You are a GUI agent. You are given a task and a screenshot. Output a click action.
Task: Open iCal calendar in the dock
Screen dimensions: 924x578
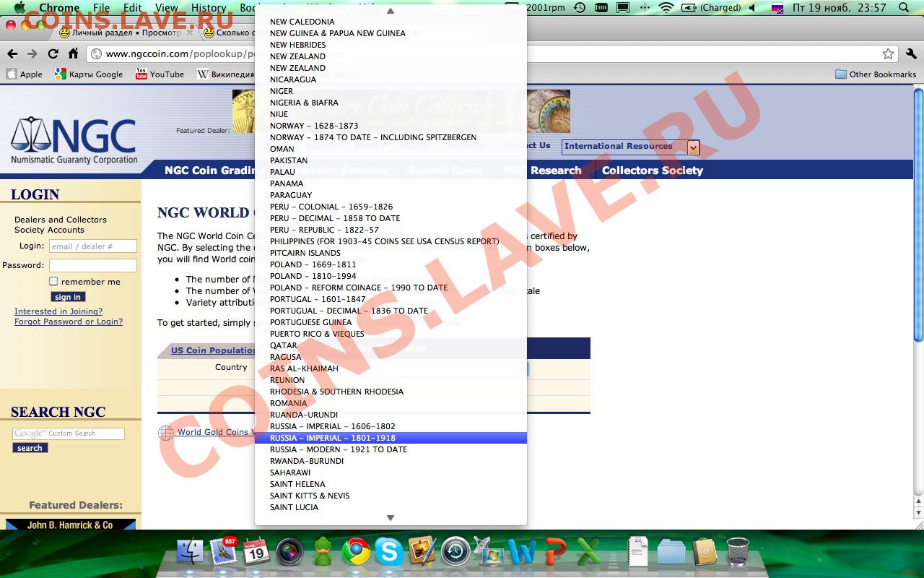coord(256,552)
